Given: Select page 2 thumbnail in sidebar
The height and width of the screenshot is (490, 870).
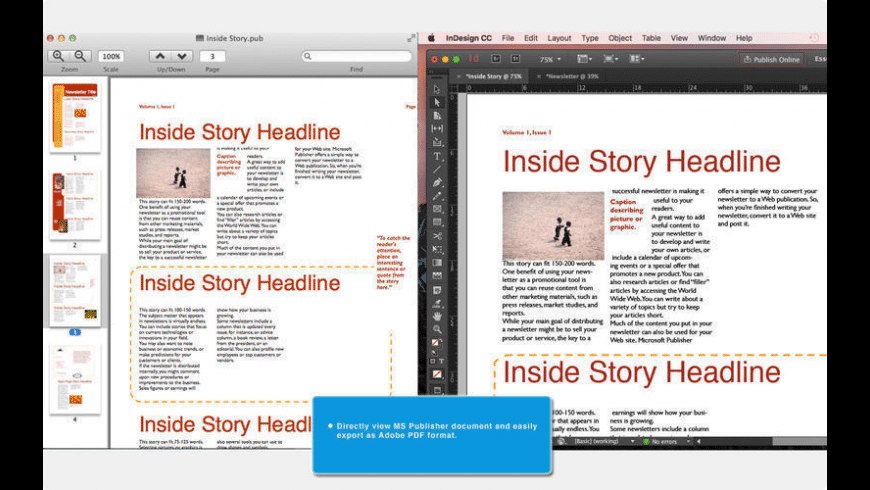Looking at the screenshot, I should point(75,205).
